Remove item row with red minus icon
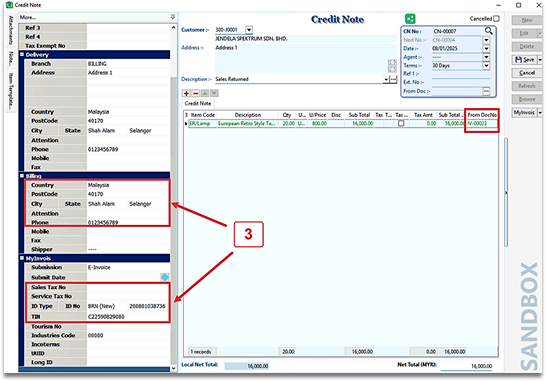The height and width of the screenshot is (381, 546). 196,93
